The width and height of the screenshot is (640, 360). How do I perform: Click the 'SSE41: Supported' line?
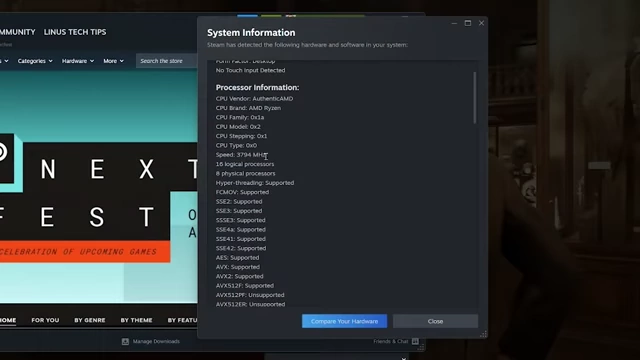(x=240, y=239)
